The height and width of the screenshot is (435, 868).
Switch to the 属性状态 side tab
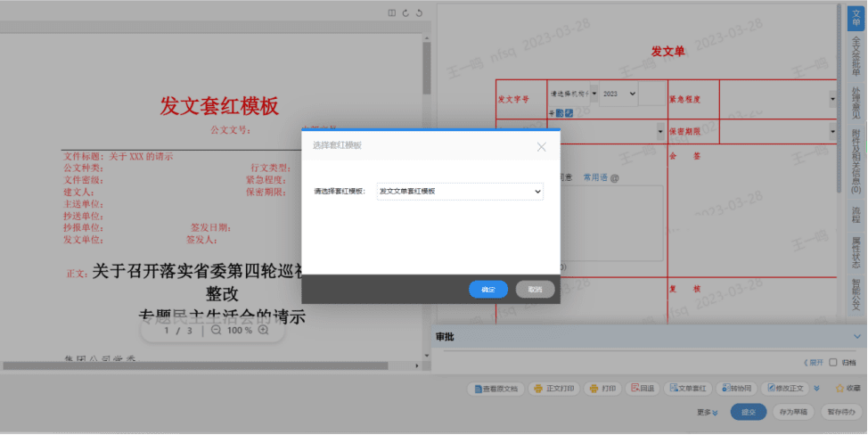click(856, 252)
